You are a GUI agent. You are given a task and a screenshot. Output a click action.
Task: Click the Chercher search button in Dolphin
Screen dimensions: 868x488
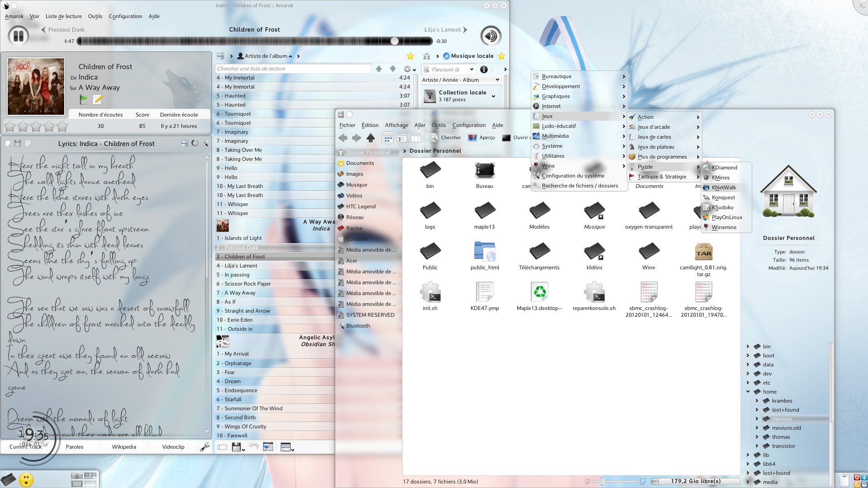(x=446, y=138)
